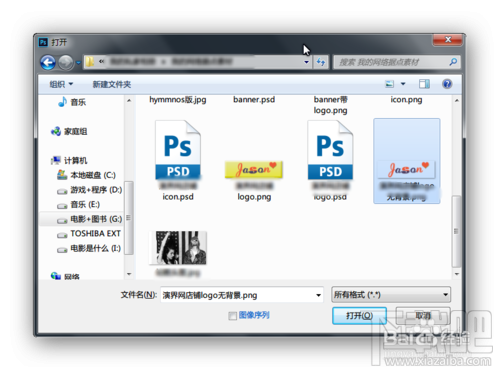Click the C: drive icon
Viewport: 500px width, 371px height.
tap(62, 175)
